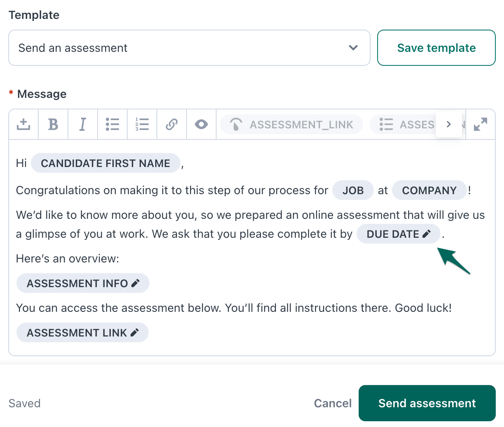Viewport: 504px width, 427px height.
Task: Toggle italic text formatting
Action: click(83, 124)
